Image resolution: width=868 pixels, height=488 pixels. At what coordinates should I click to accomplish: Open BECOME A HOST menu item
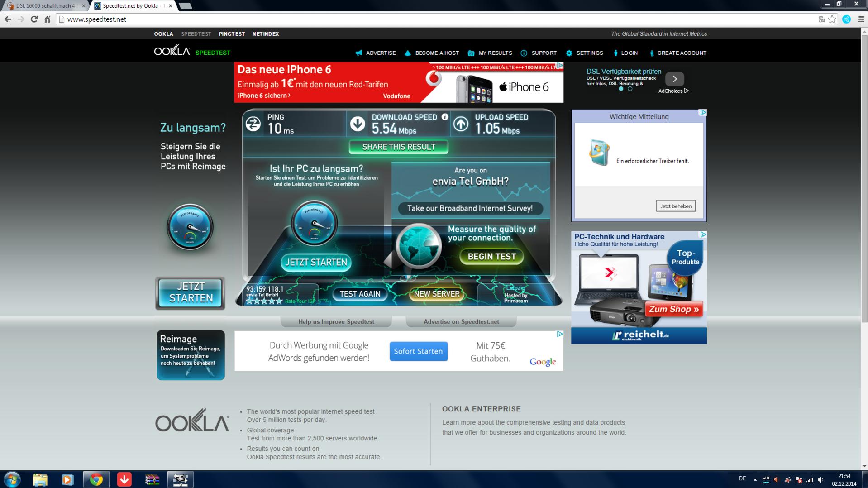pyautogui.click(x=431, y=53)
